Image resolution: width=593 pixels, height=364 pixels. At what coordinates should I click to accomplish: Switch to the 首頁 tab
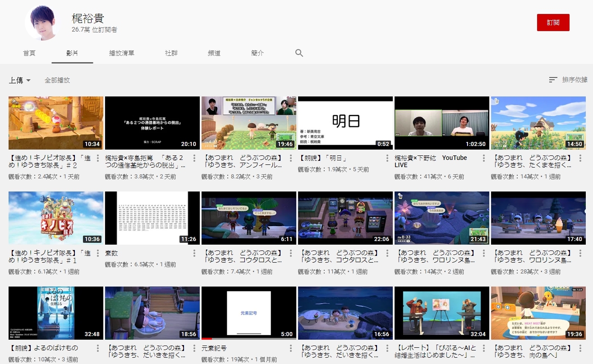point(29,53)
